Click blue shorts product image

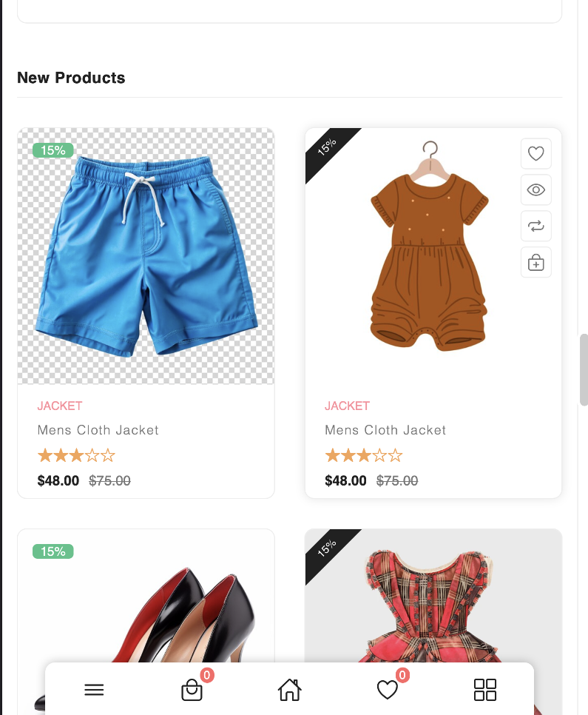[146, 255]
